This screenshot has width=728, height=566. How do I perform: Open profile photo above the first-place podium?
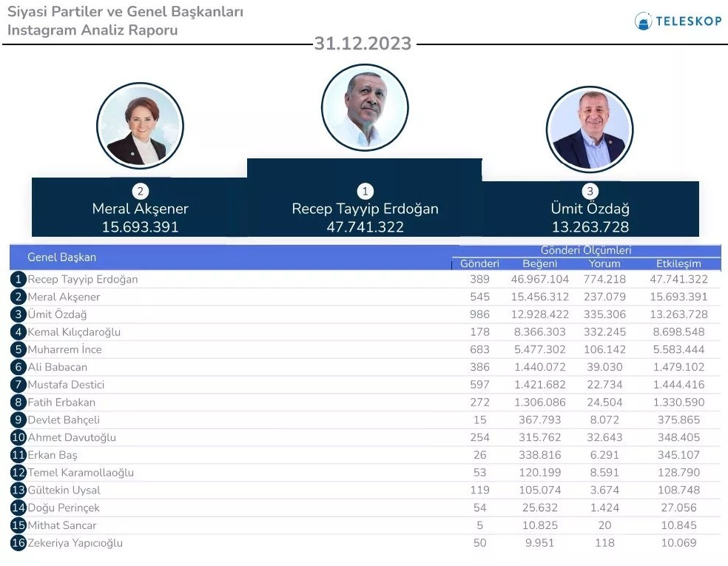pos(365,107)
